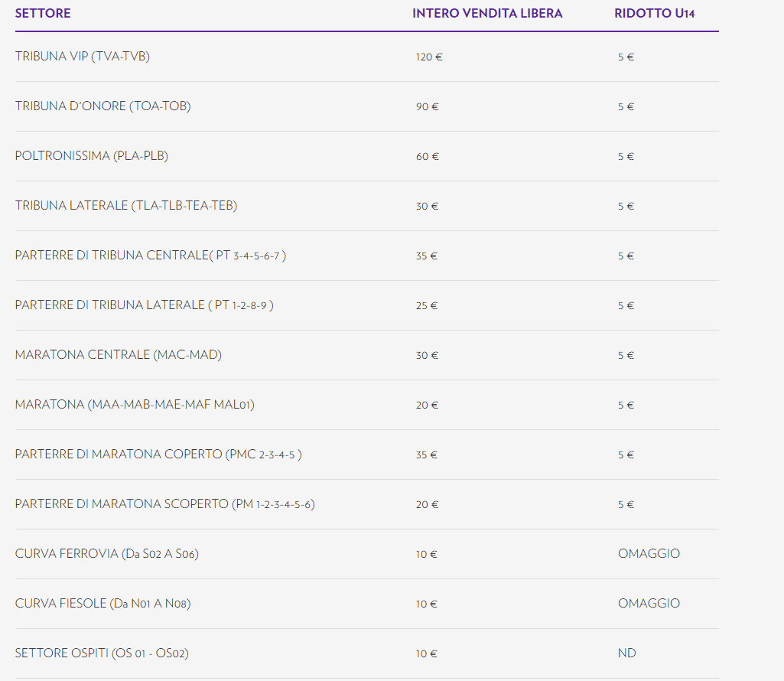Select TRIBUNA LATERALE (TLA-TLB-TEA-TEB) row
This screenshot has width=784, height=681.
tap(126, 206)
